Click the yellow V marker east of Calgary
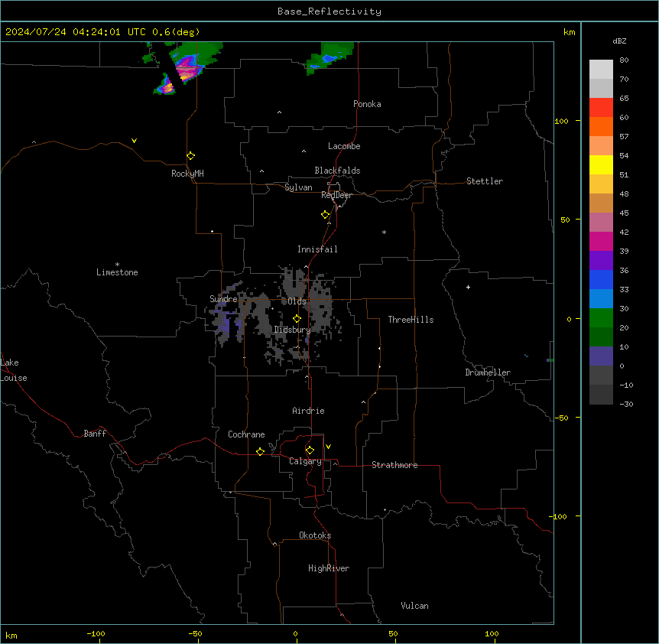Screen dimensions: 659x644 point(328,447)
